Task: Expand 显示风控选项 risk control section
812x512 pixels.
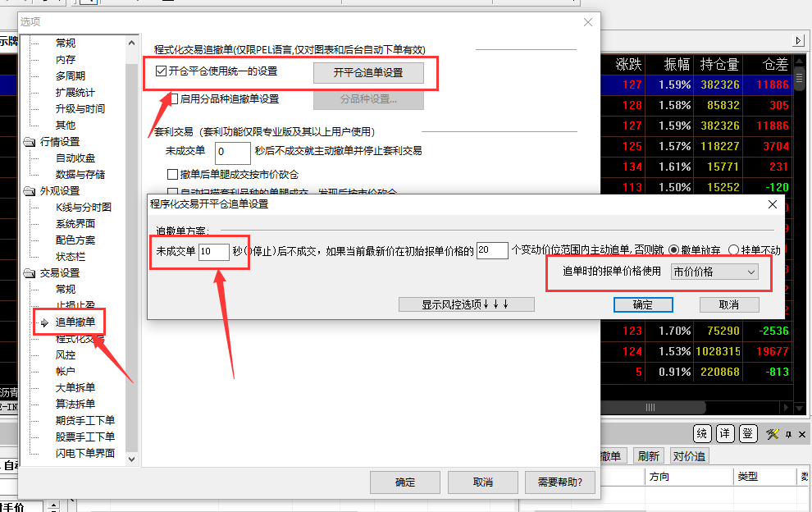Action: pyautogui.click(x=466, y=304)
